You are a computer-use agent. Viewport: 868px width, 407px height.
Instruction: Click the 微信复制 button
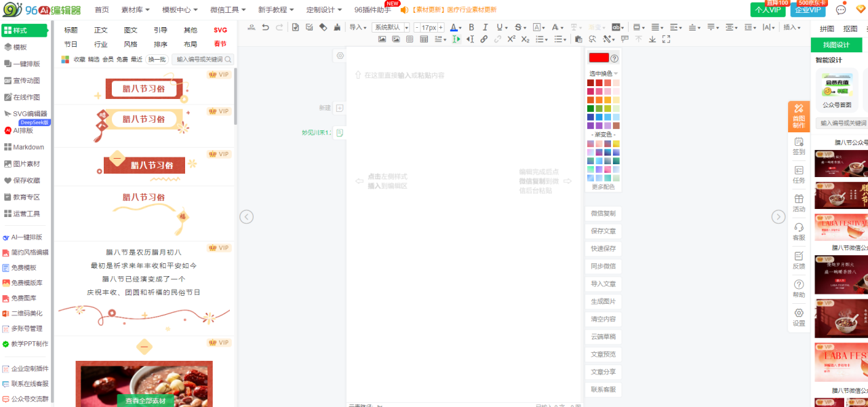[x=603, y=214]
